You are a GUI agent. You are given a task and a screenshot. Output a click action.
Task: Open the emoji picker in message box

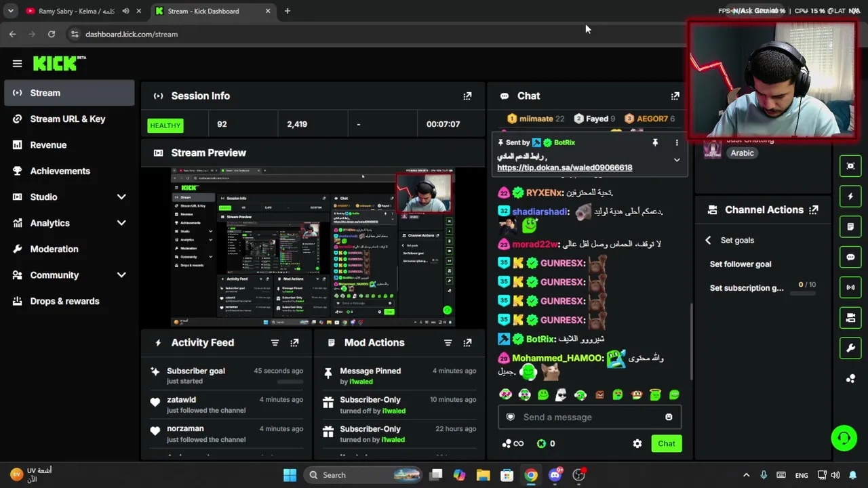[669, 418]
